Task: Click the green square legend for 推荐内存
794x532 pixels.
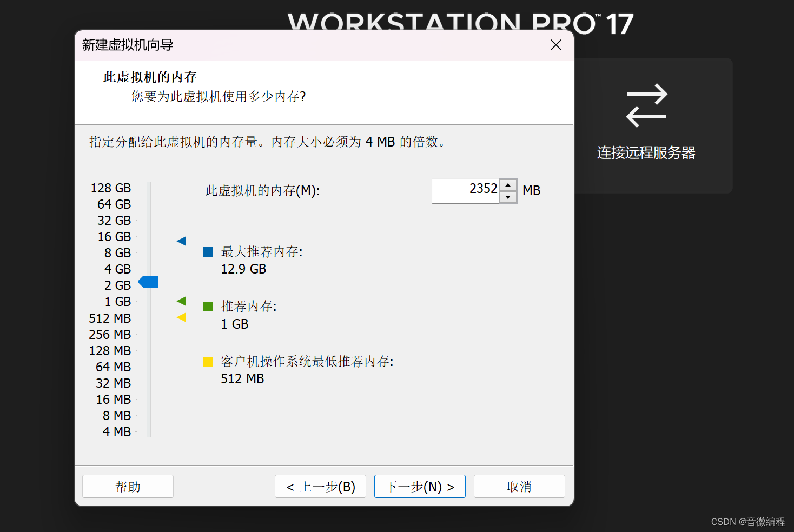Action: (208, 307)
